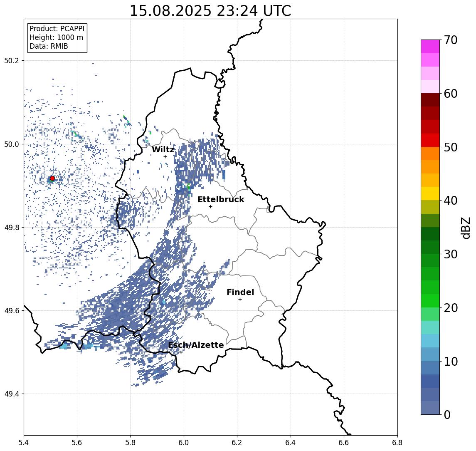Image resolution: width=476 pixels, height=451 pixels.
Task: Click the 50.2 latitude axis label
Action: (12, 60)
